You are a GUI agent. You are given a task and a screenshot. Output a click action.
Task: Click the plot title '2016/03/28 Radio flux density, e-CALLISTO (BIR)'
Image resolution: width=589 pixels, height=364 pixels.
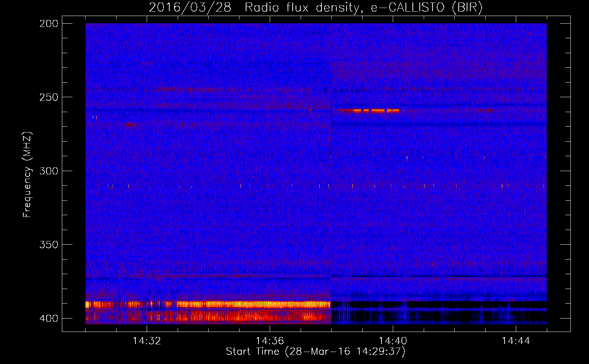tap(316, 8)
